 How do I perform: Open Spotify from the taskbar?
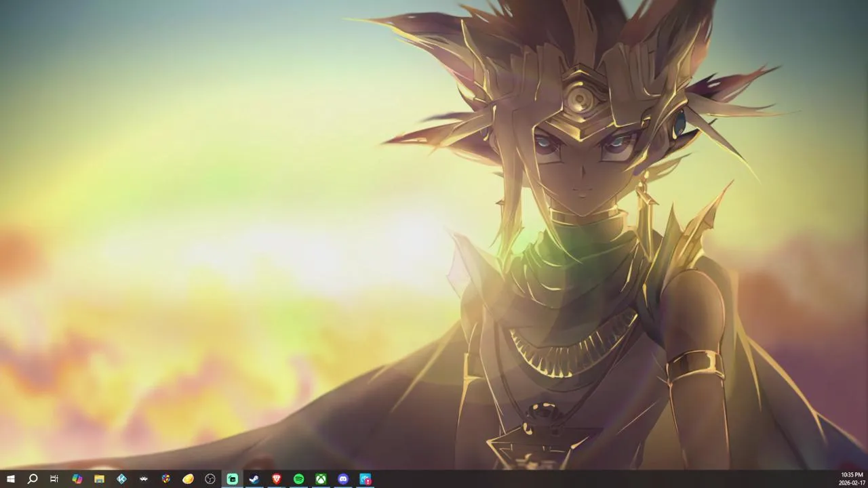pyautogui.click(x=298, y=479)
